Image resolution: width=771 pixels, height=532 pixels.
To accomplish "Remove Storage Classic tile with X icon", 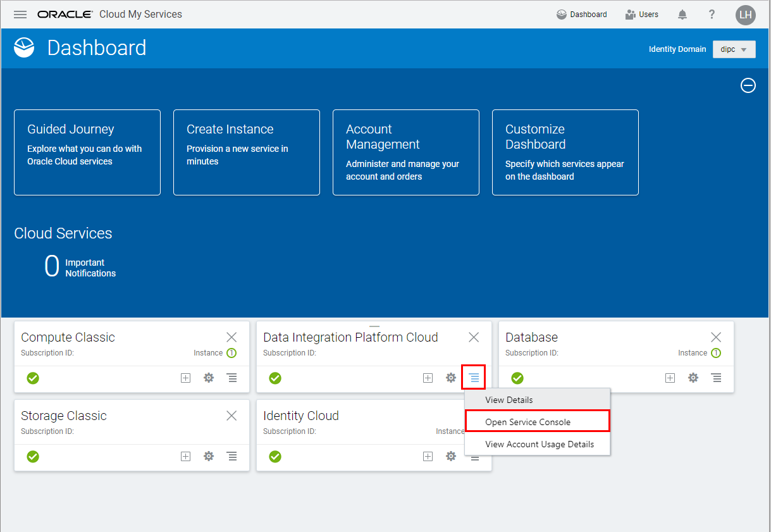I will tap(231, 416).
